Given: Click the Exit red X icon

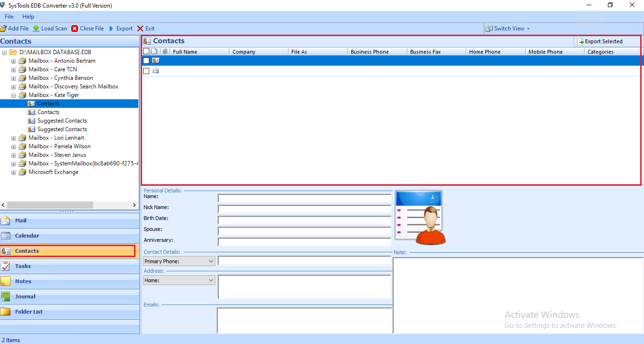Looking at the screenshot, I should click(x=140, y=29).
